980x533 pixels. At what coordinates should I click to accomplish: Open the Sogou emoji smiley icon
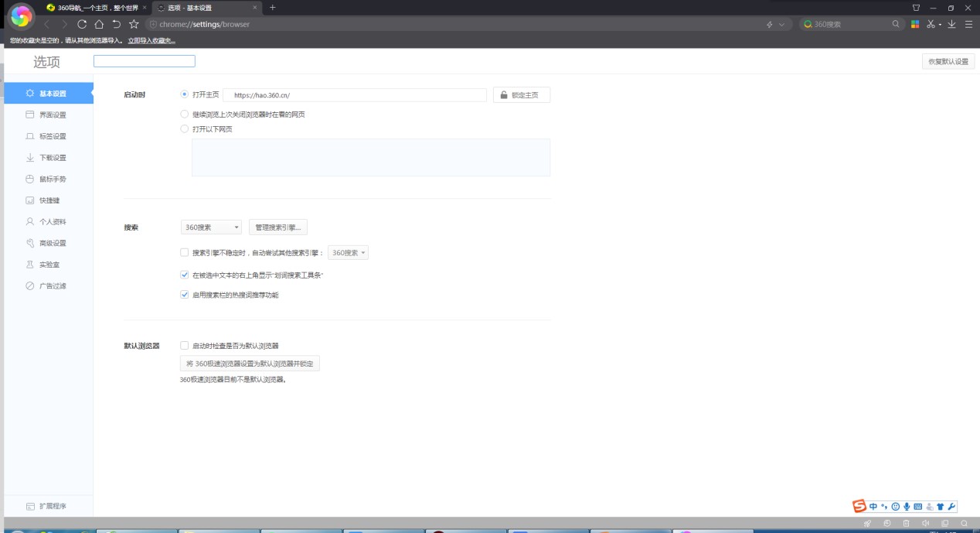(896, 507)
